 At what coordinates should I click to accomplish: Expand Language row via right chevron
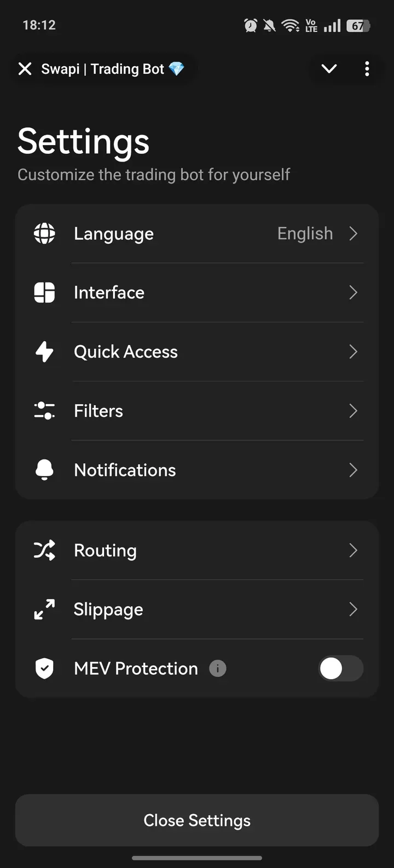tap(354, 233)
